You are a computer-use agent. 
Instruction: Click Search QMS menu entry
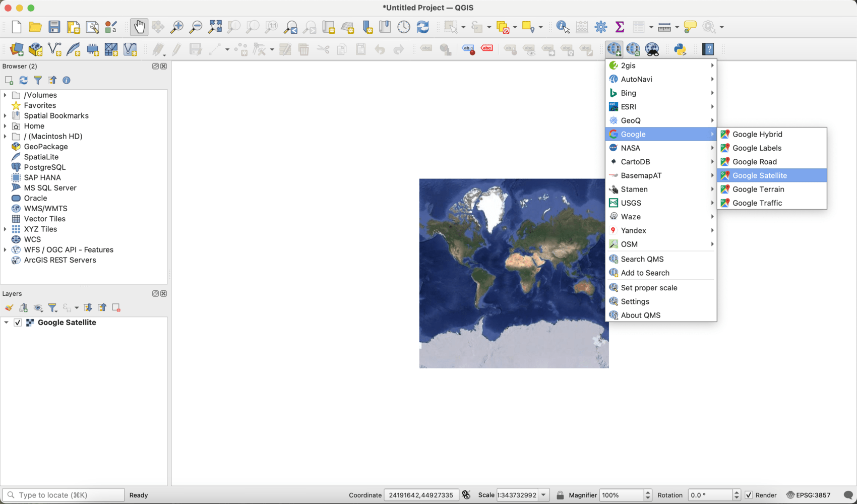(x=661, y=259)
